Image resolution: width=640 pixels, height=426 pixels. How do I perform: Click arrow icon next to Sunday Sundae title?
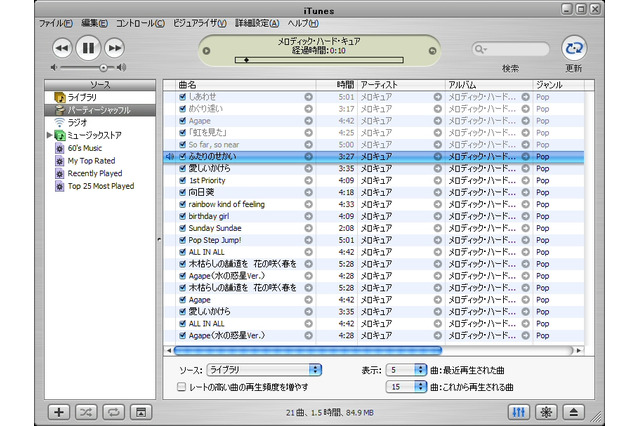pyautogui.click(x=309, y=228)
